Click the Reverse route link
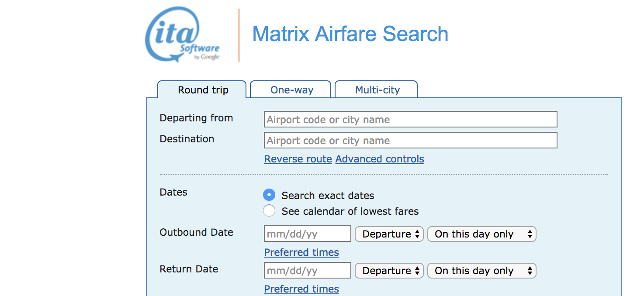 tap(298, 159)
